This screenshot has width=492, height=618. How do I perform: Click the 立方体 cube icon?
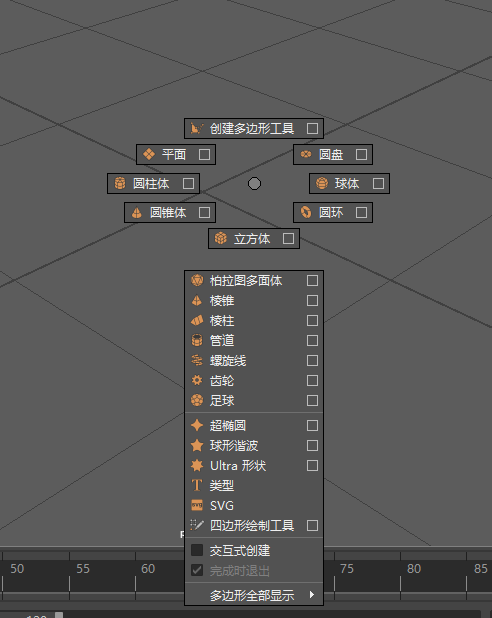[221, 238]
